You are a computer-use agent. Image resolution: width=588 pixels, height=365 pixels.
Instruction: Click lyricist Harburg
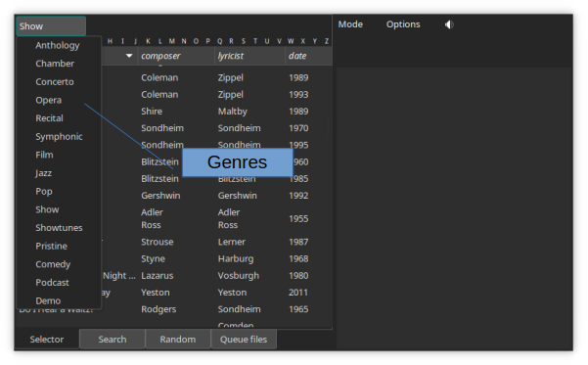tap(236, 259)
